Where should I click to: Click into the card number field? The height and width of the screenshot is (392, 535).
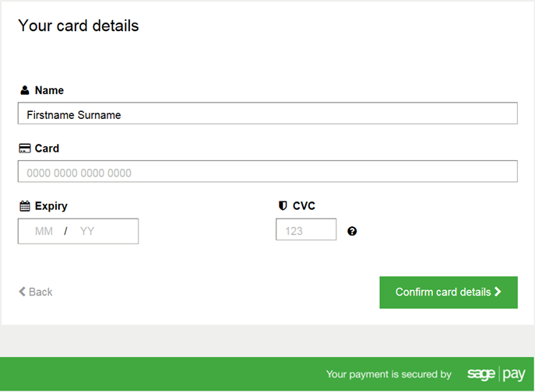[x=267, y=172]
